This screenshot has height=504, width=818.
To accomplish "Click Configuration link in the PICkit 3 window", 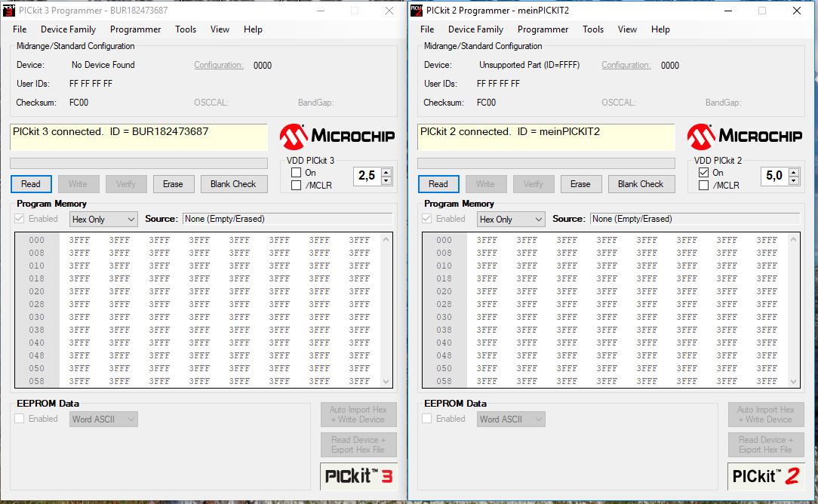I will 219,65.
